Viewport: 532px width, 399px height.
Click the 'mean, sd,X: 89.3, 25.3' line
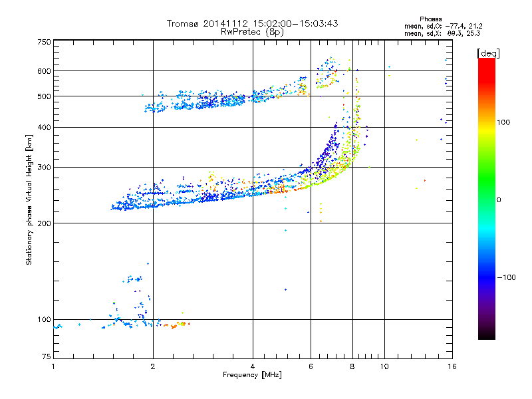(x=442, y=33)
